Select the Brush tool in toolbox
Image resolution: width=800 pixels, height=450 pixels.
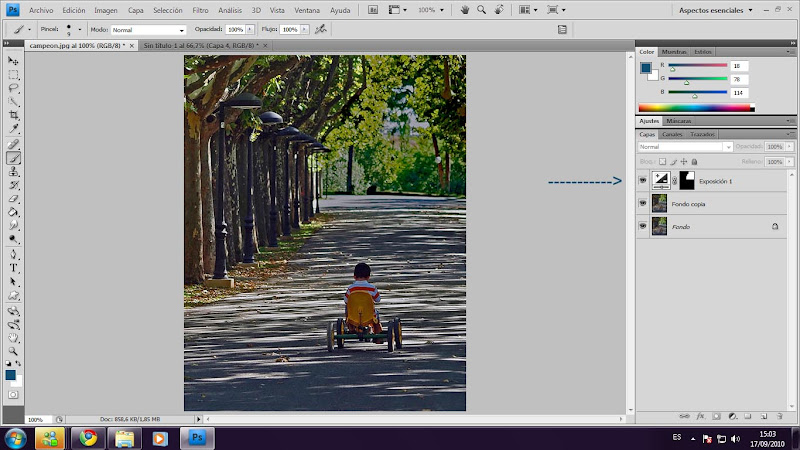(14, 157)
